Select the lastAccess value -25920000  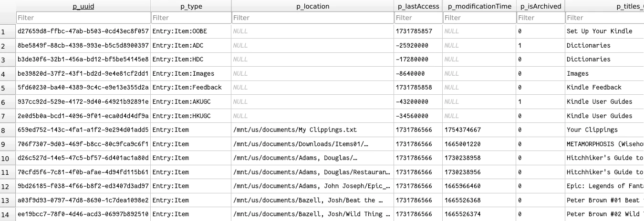click(x=418, y=46)
